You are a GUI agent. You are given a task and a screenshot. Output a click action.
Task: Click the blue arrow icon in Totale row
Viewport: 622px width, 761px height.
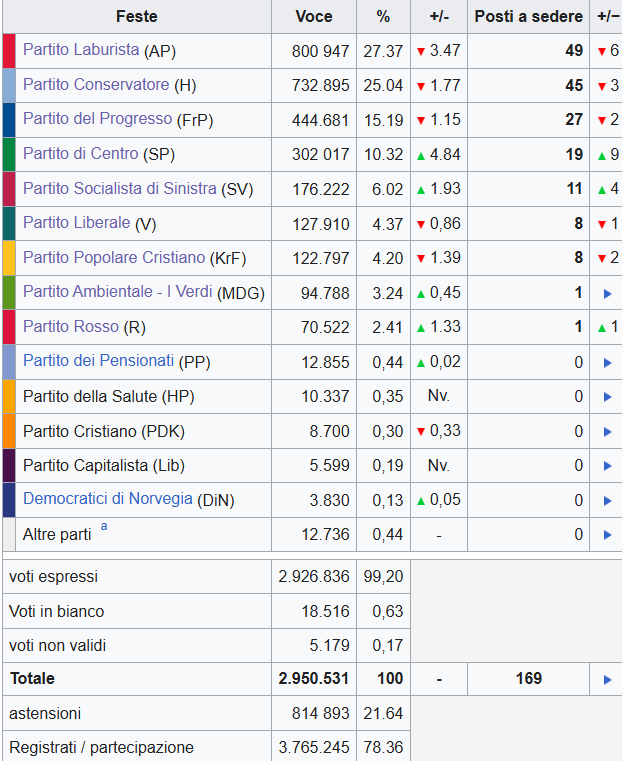607,680
